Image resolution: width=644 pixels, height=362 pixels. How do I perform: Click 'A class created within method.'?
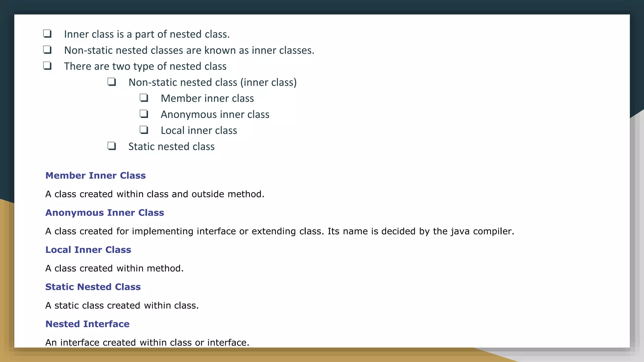pyautogui.click(x=114, y=268)
